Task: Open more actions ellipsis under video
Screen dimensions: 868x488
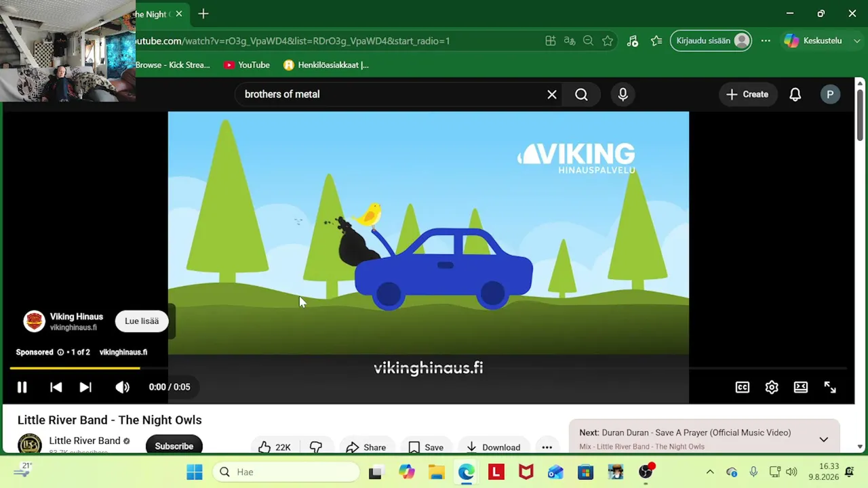Action: click(547, 447)
